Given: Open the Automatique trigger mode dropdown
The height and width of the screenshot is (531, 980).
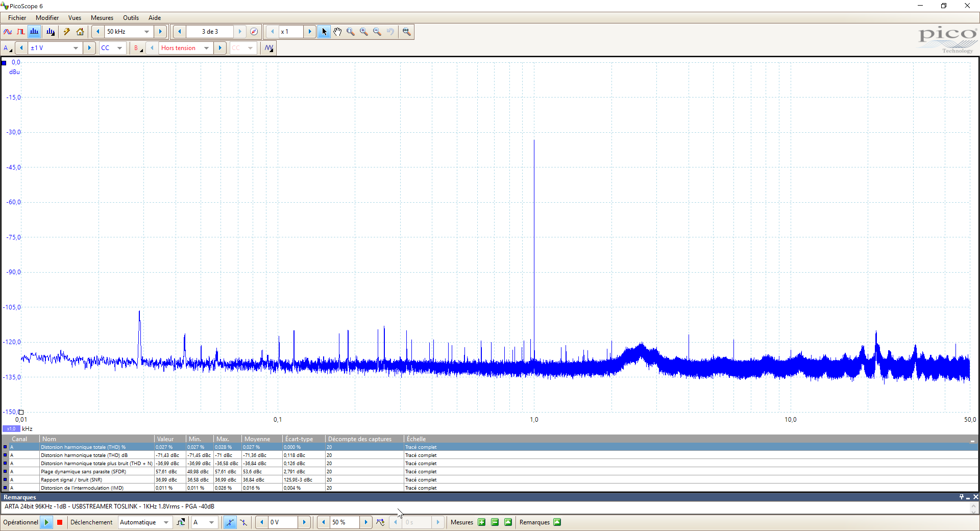Looking at the screenshot, I should tap(166, 522).
